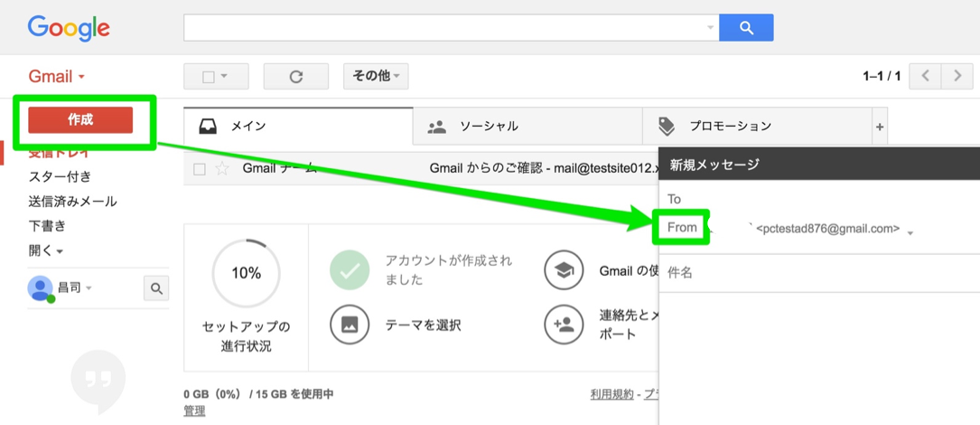Open the select-all dropdown arrow
980x425 pixels.
point(224,76)
